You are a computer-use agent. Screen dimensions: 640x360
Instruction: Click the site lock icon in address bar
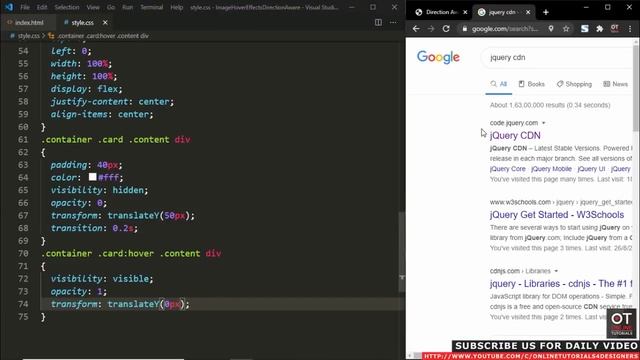click(x=464, y=29)
